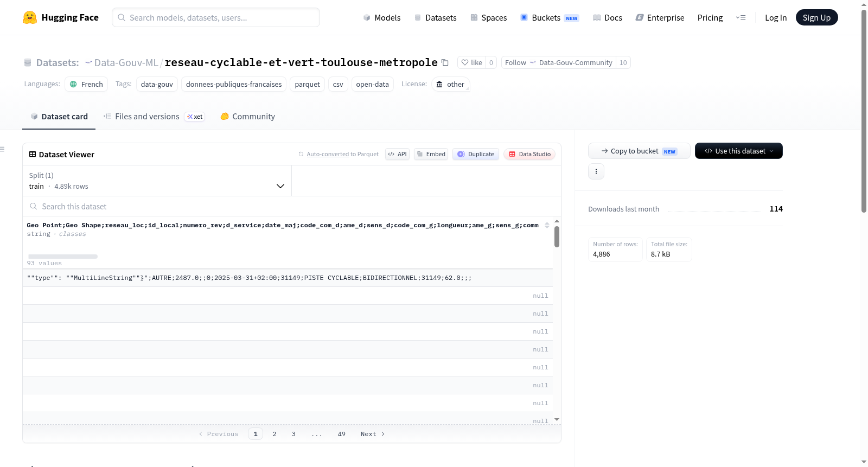
Task: Select page 1 in pagination
Action: point(256,434)
